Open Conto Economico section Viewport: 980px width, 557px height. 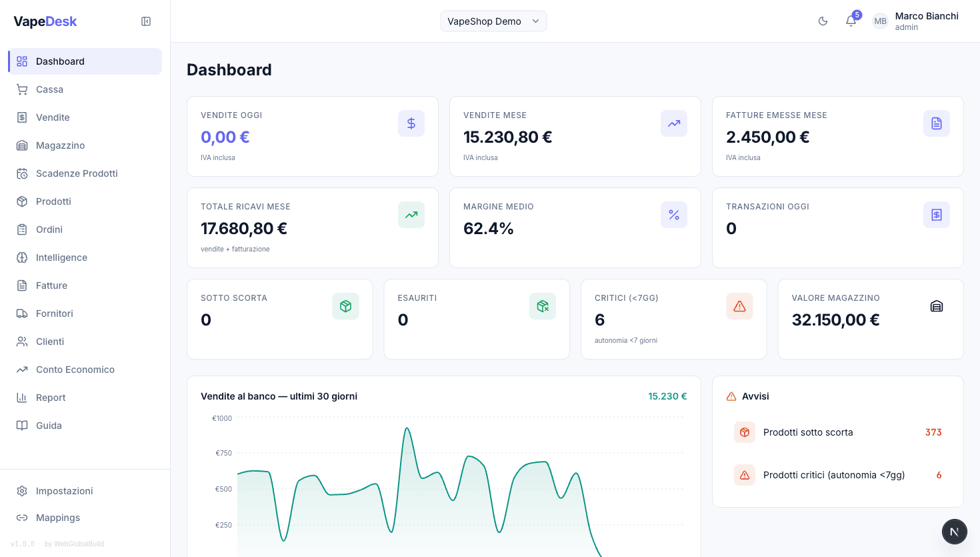75,370
